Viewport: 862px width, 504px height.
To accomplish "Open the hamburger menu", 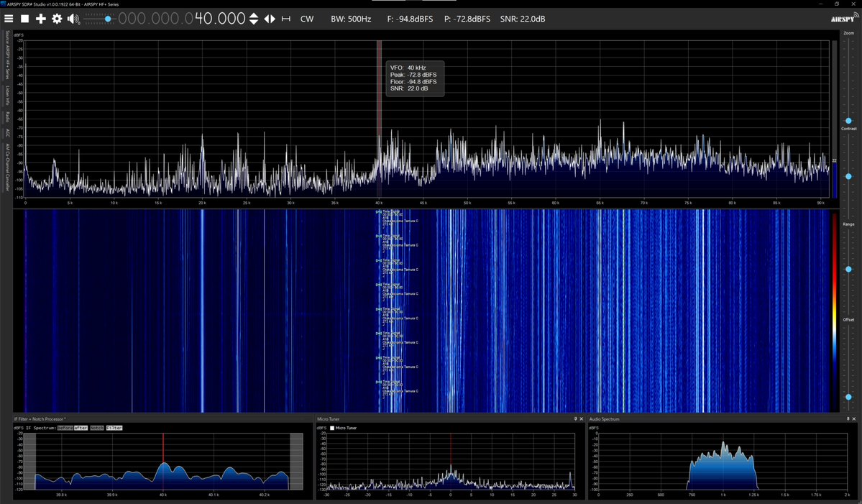I will pyautogui.click(x=9, y=19).
